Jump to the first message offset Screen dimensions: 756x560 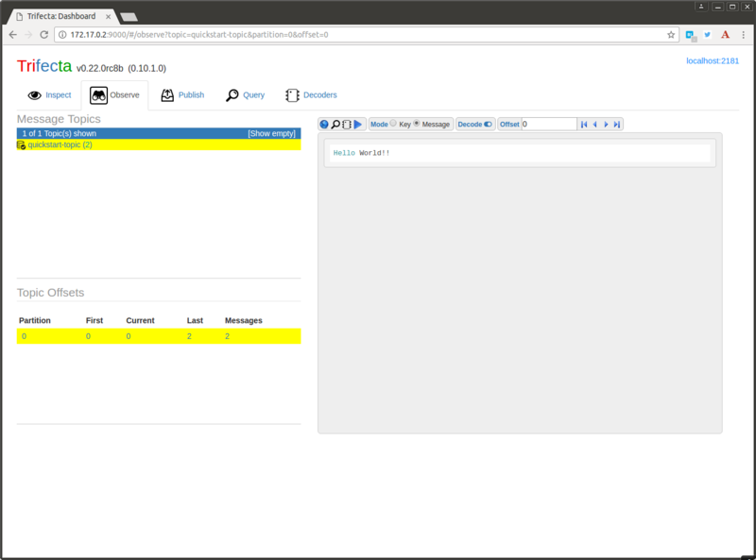tap(584, 125)
